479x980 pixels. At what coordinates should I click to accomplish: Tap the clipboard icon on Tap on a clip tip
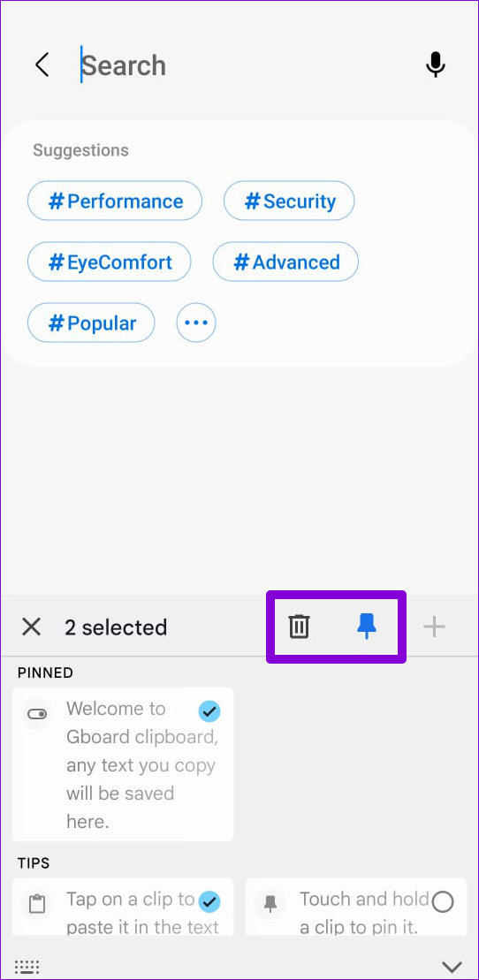37,904
